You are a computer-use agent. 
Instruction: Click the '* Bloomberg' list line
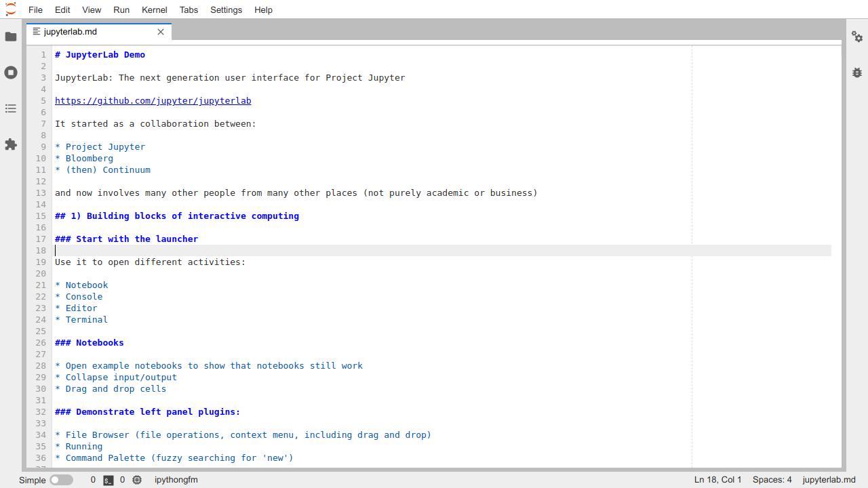coord(84,158)
